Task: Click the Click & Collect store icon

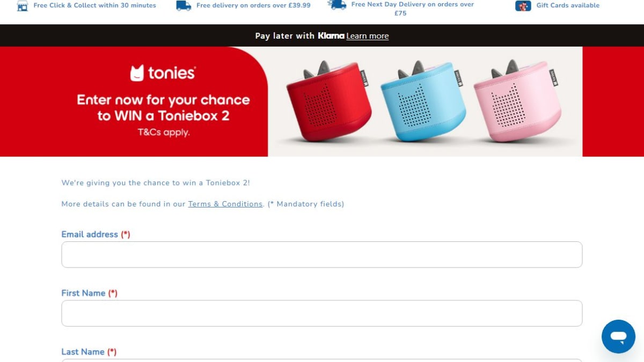Action: (x=22, y=6)
